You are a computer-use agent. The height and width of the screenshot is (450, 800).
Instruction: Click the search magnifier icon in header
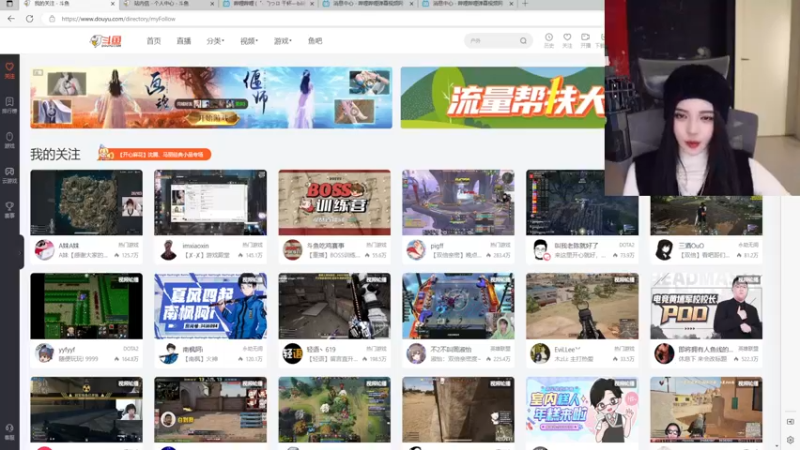pos(523,41)
